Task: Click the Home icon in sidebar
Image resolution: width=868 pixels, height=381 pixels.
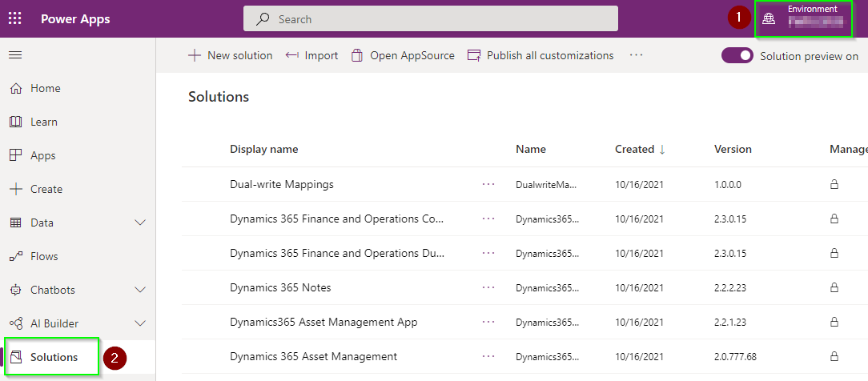Action: click(15, 89)
